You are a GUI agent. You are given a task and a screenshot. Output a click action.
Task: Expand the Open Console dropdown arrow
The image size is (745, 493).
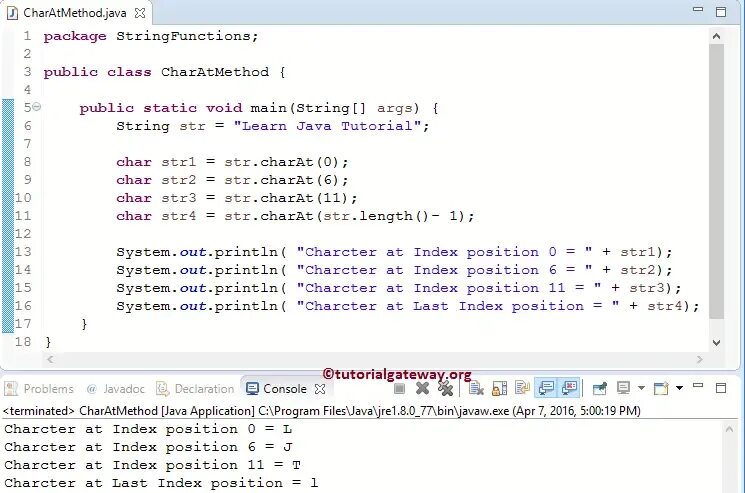pyautogui.click(x=679, y=389)
